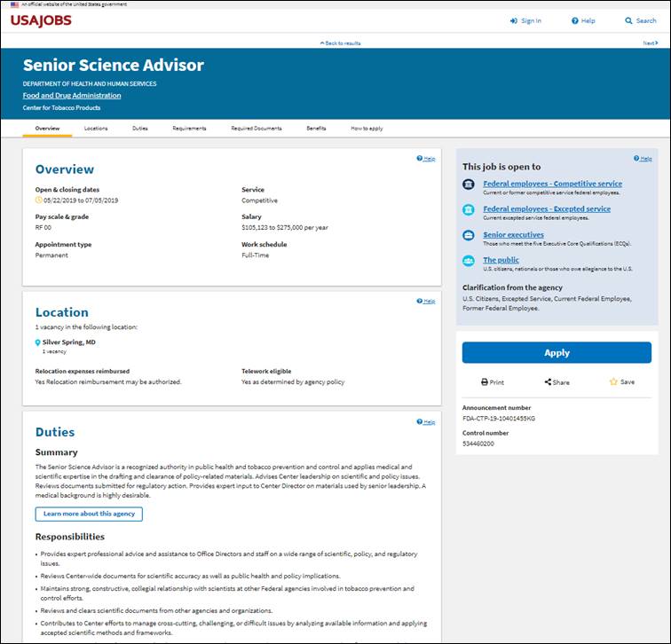This screenshot has height=644, width=671.
Task: Click the Search text in header
Action: point(646,20)
